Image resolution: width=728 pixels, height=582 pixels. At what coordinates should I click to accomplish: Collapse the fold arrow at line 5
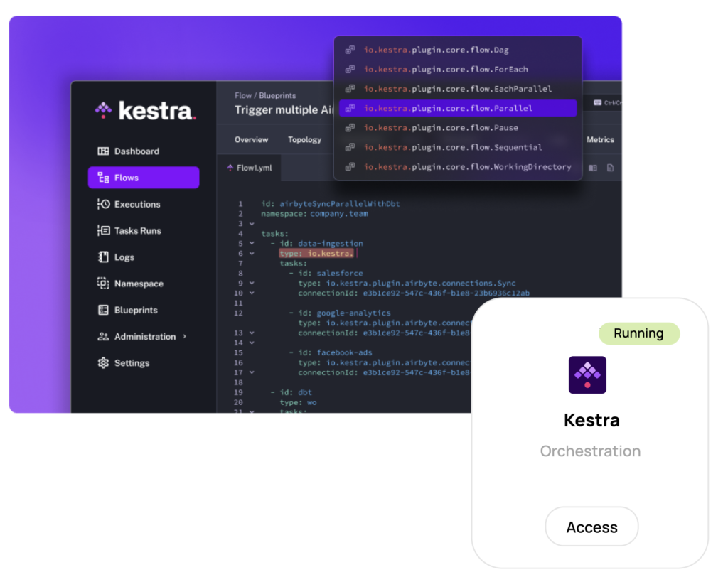pos(252,243)
